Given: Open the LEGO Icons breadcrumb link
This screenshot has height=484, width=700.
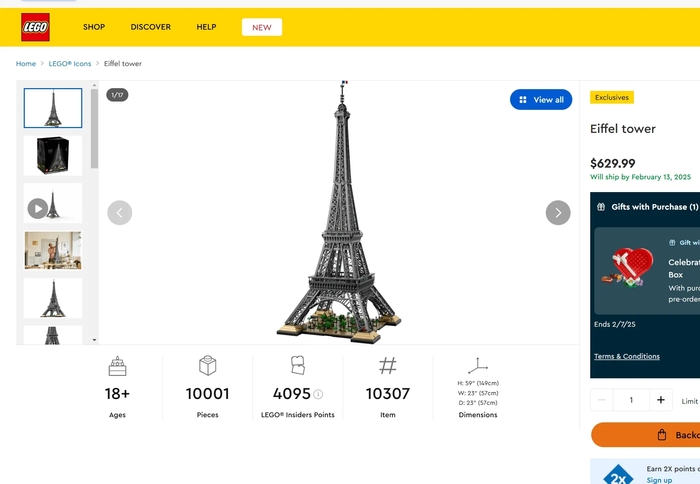Looking at the screenshot, I should (70, 64).
